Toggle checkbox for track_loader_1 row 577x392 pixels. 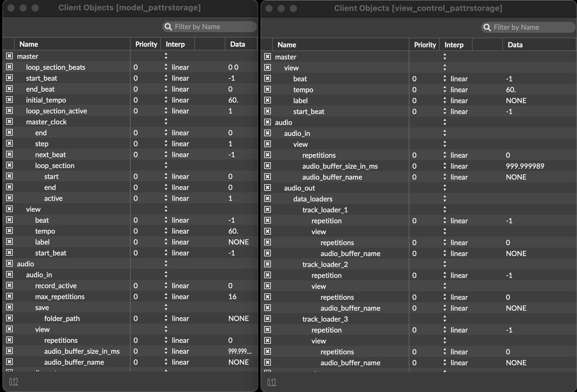[x=268, y=210]
